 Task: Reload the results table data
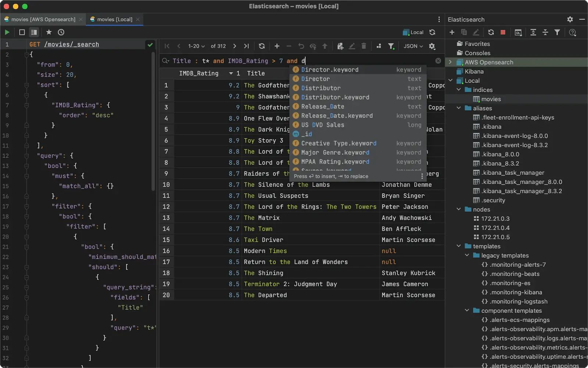[262, 46]
